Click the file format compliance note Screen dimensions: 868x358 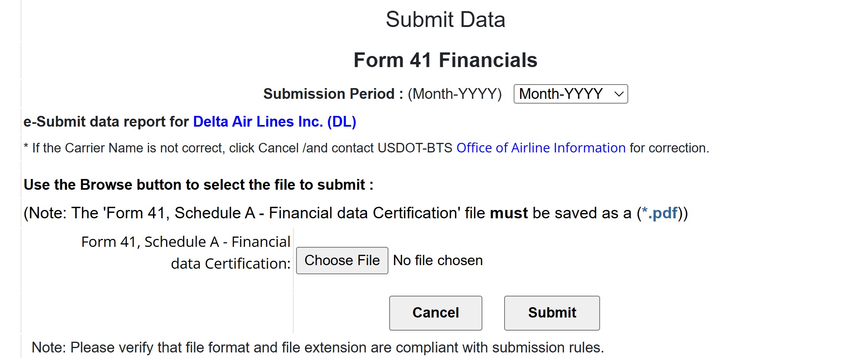pos(317,347)
